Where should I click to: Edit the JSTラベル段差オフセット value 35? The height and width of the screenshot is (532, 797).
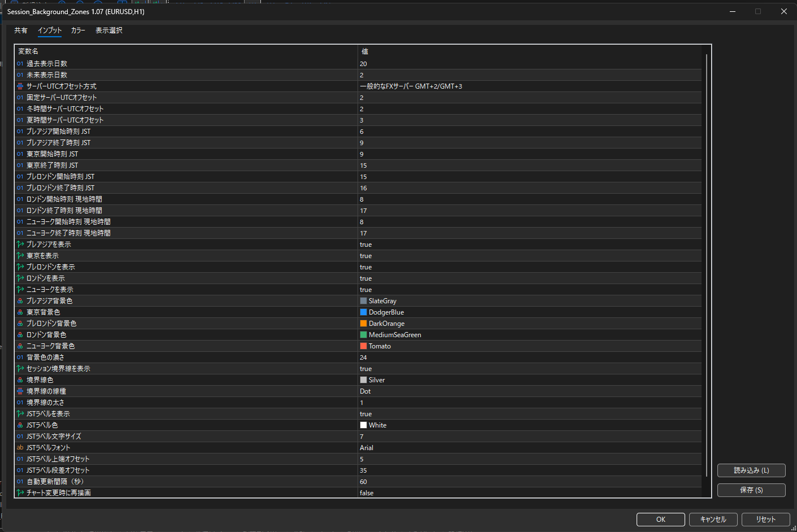pyautogui.click(x=529, y=470)
